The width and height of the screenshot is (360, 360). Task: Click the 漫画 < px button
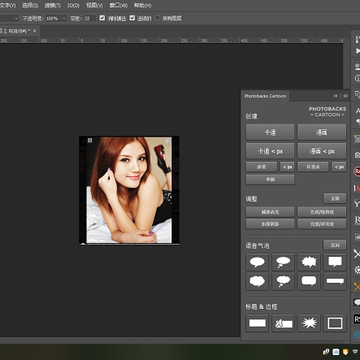point(322,151)
